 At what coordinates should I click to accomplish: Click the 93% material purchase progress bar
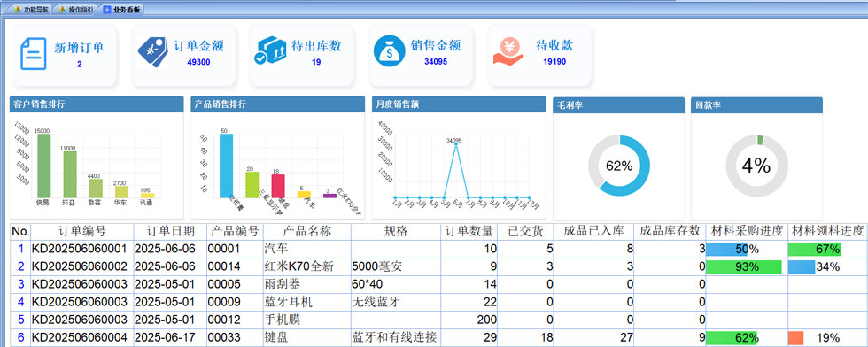[743, 267]
